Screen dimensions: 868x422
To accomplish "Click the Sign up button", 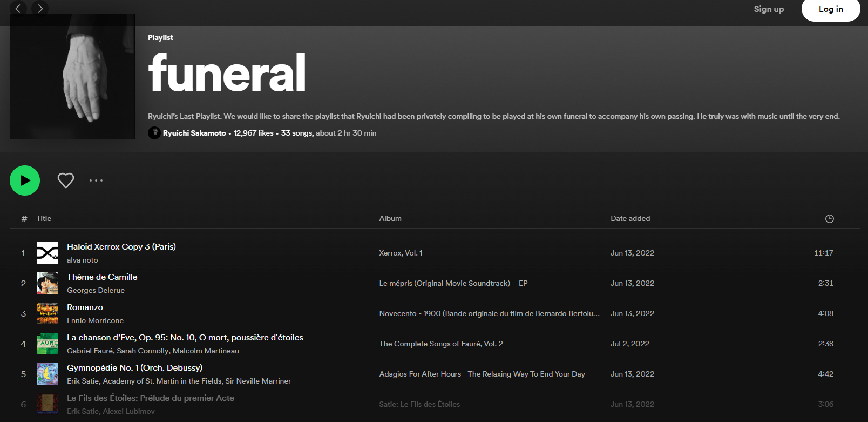I will click(769, 9).
